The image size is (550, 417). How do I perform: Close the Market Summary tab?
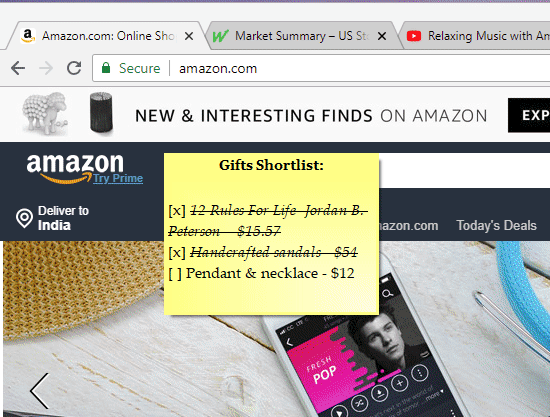382,36
